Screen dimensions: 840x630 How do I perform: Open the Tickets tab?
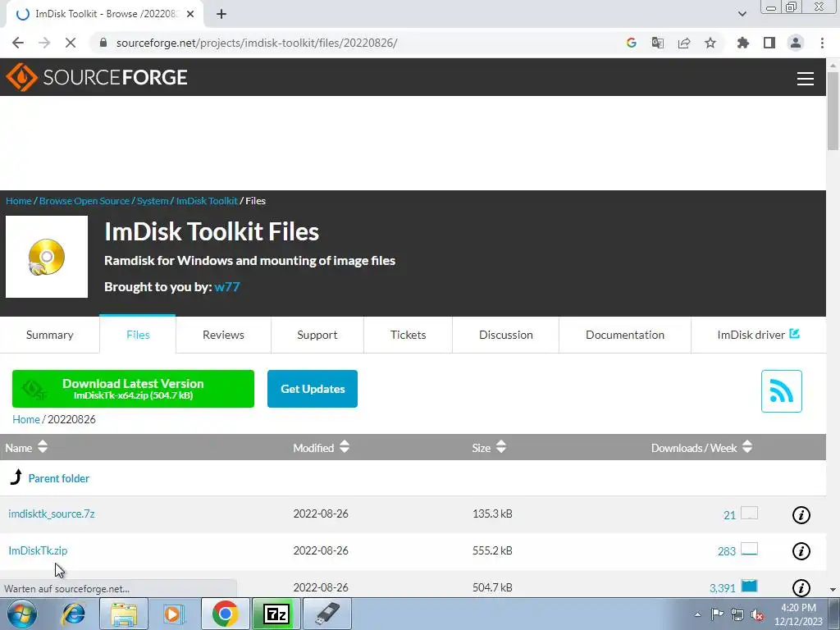tap(409, 335)
